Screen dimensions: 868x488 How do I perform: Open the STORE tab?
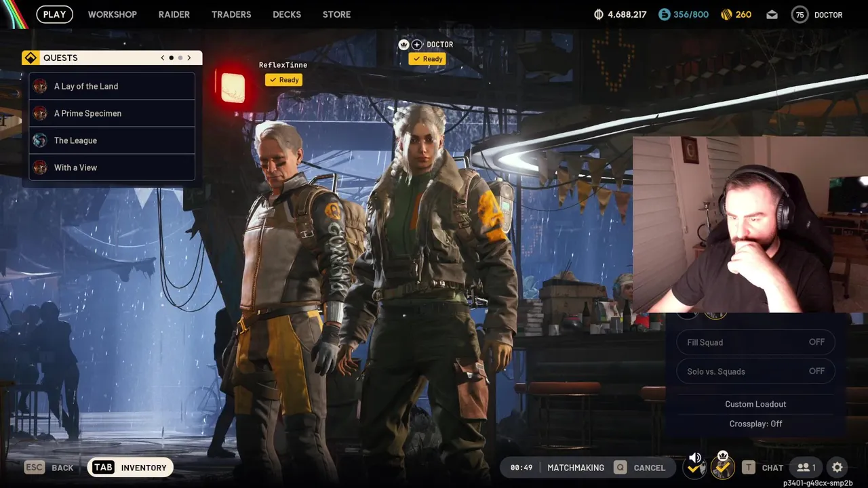pyautogui.click(x=337, y=14)
